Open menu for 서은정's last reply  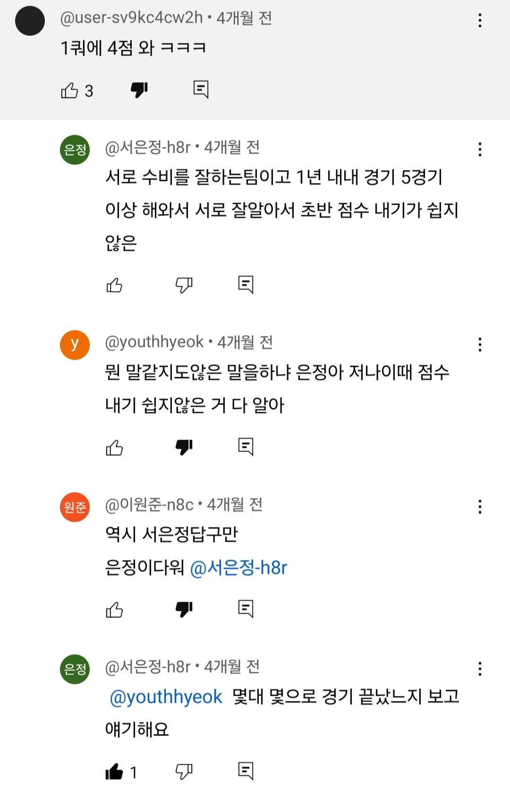(480, 669)
